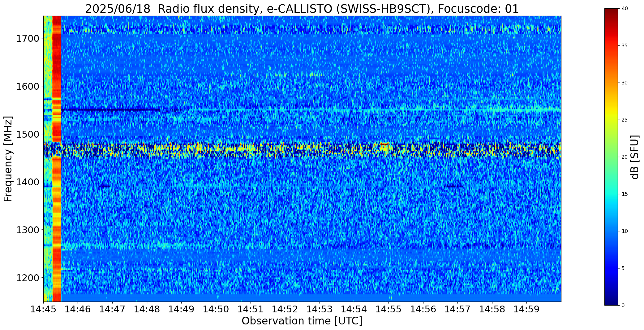
Task: Click the colorbar 35 tick label
Action: click(x=625, y=46)
